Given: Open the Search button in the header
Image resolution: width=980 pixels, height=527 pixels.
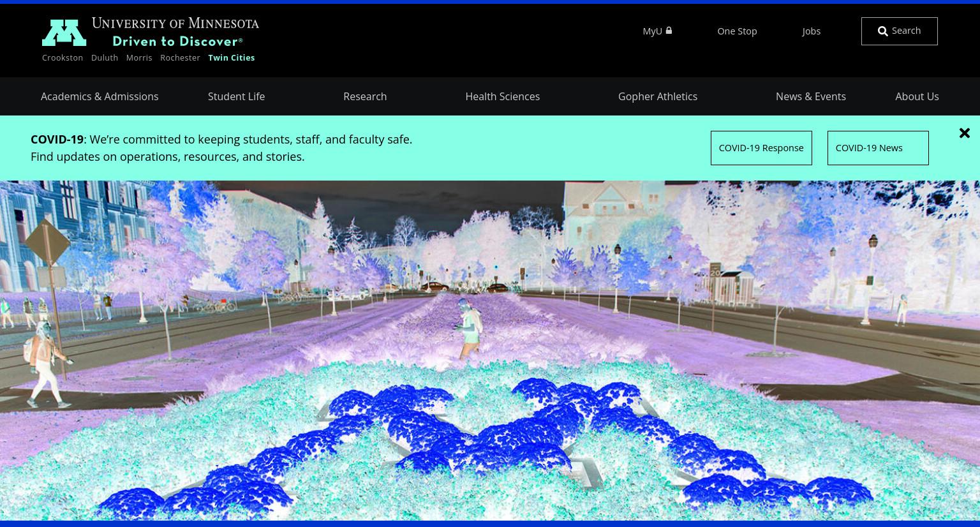Looking at the screenshot, I should [899, 31].
